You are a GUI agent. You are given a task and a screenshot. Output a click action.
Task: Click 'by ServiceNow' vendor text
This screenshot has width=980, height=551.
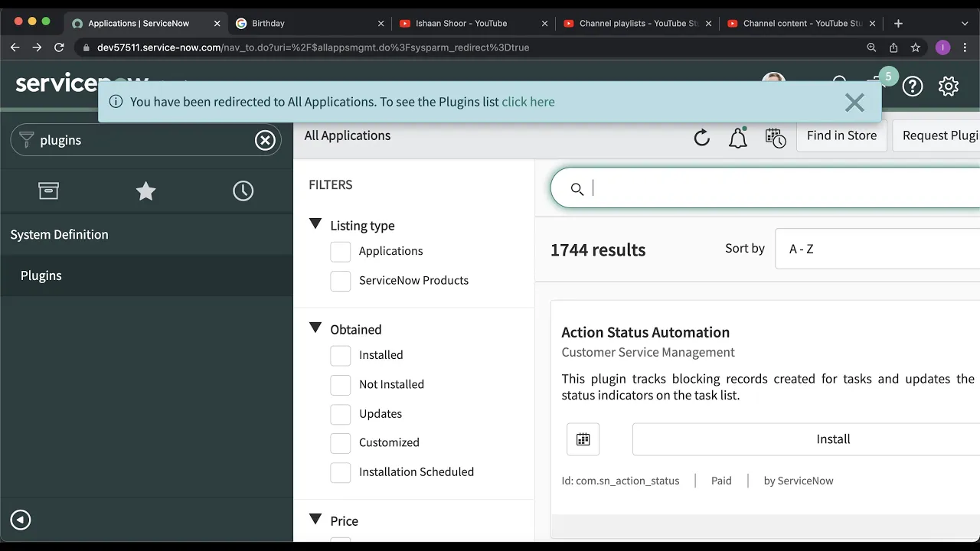pyautogui.click(x=799, y=481)
